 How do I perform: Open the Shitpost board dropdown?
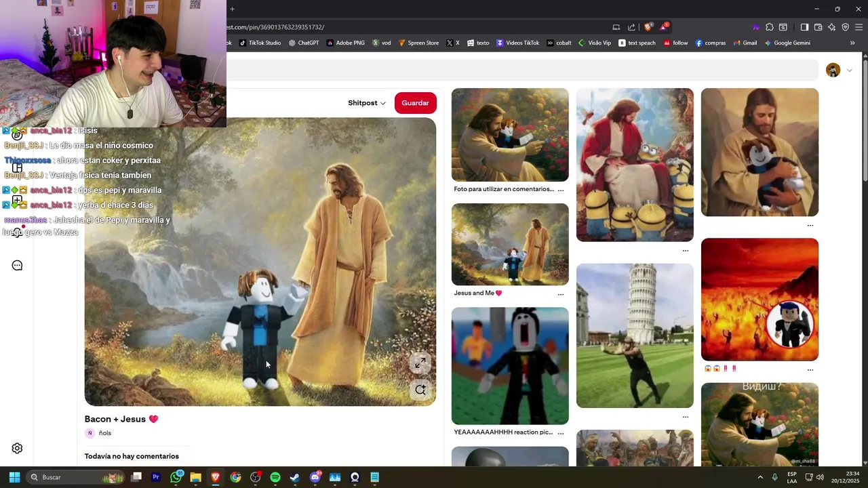click(367, 103)
